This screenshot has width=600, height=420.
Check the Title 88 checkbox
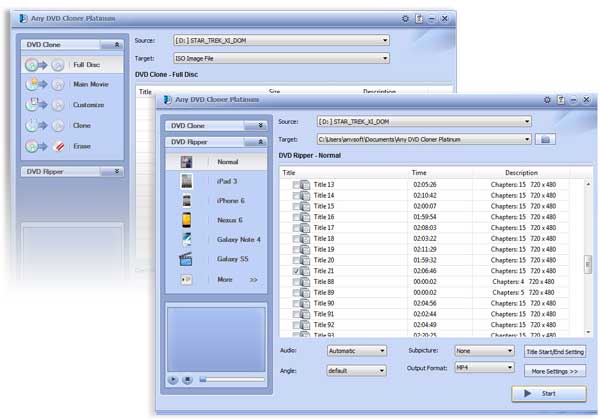[x=296, y=282]
